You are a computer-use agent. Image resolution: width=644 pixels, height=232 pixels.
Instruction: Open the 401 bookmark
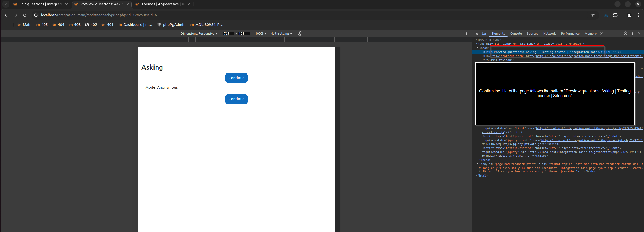pos(107,25)
